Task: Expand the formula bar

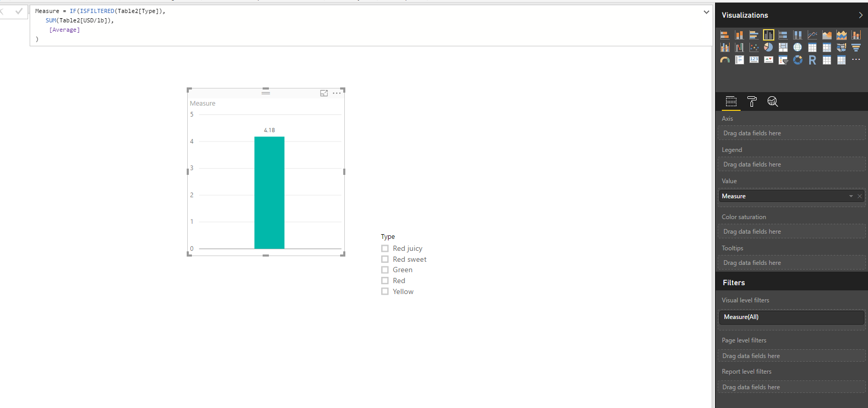Action: 706,12
